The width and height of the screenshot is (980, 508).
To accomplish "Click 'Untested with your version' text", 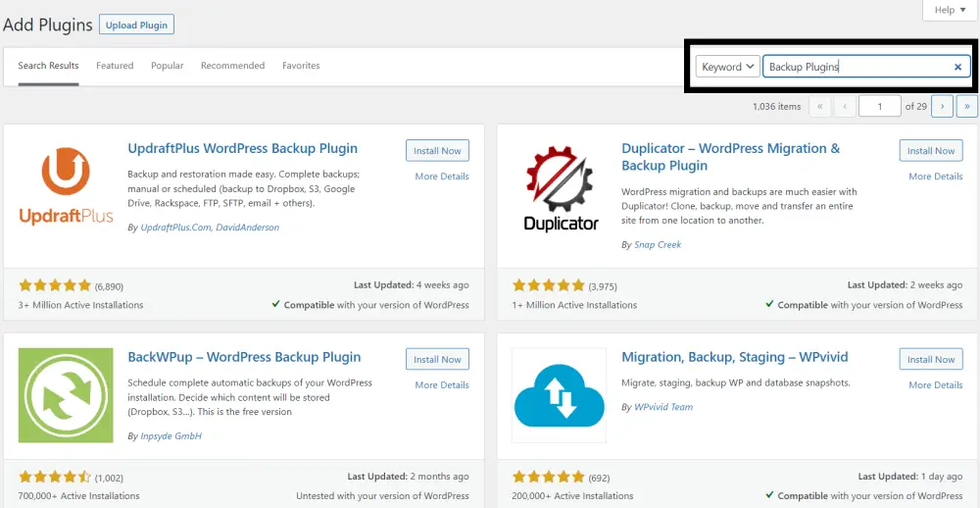I will (382, 496).
